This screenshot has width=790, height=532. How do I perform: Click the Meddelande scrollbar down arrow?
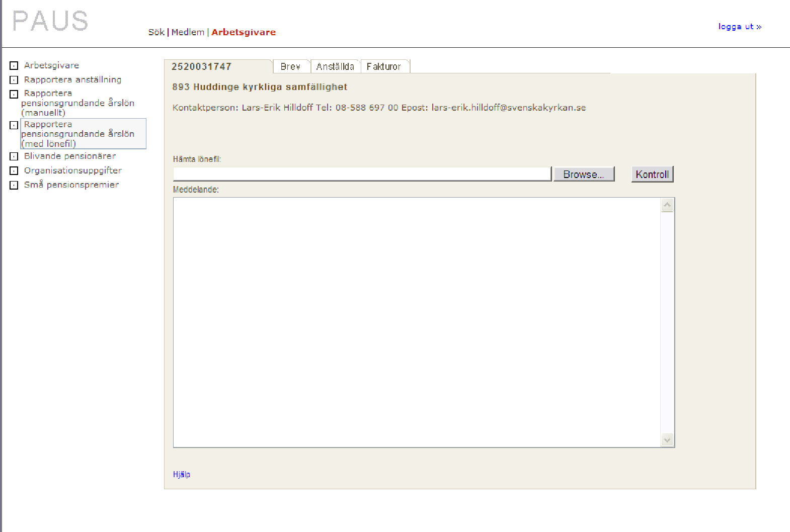coord(667,440)
